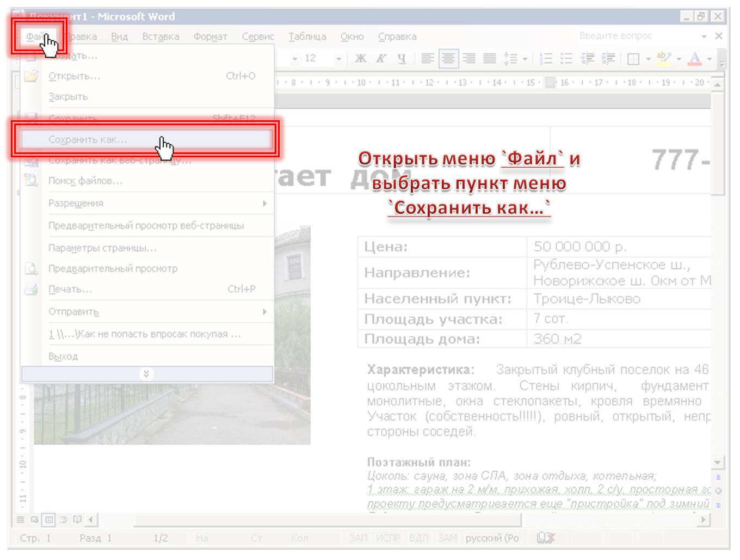Align text to the left
Viewport: 740px width, 560px height.
point(428,58)
